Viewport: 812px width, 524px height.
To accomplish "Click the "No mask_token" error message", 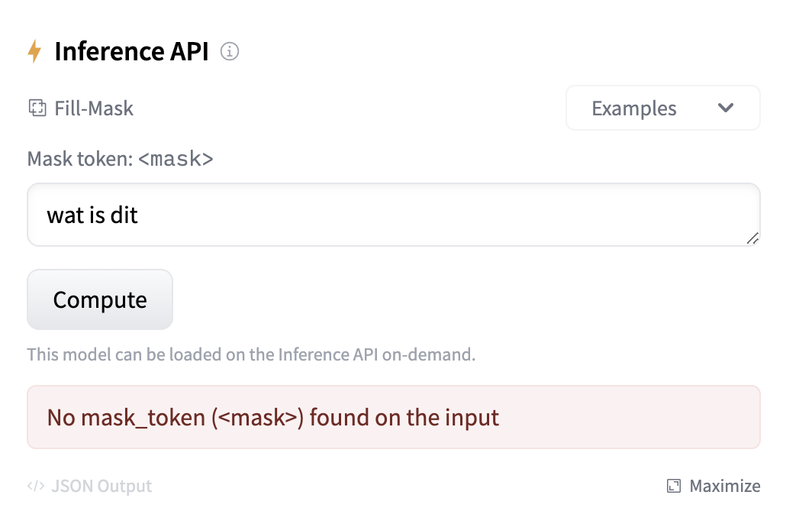I will (272, 417).
